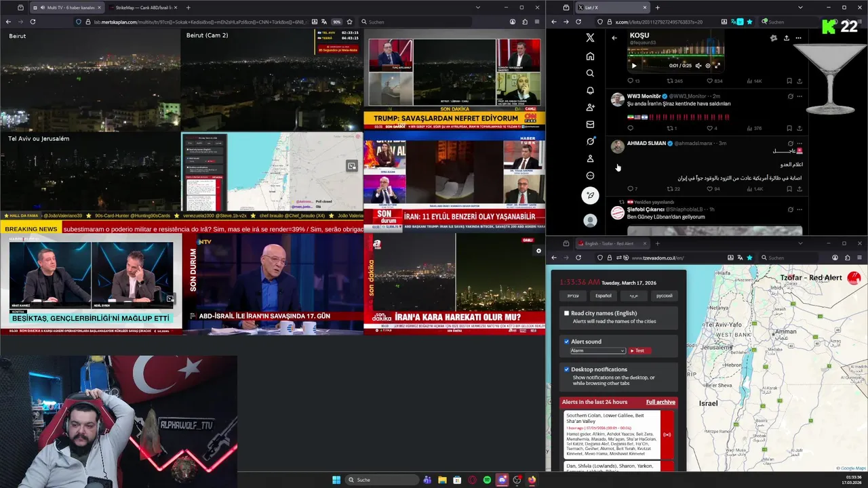Bookmark star in Tzofar browser address bar

(749, 258)
